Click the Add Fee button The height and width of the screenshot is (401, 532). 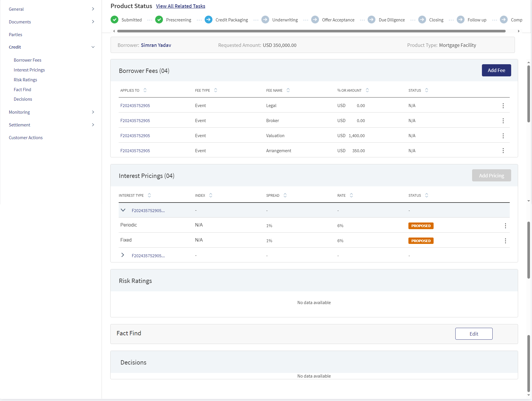pos(496,70)
